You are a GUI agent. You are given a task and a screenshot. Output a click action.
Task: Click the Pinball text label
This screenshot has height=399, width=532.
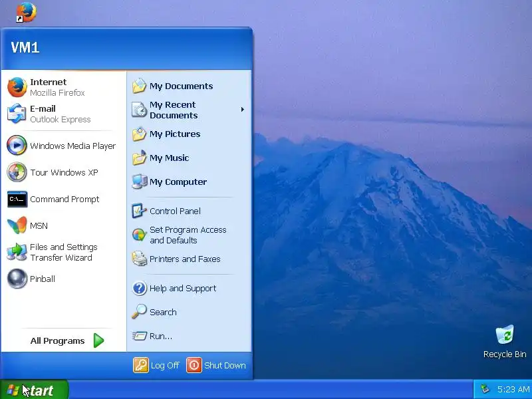43,279
